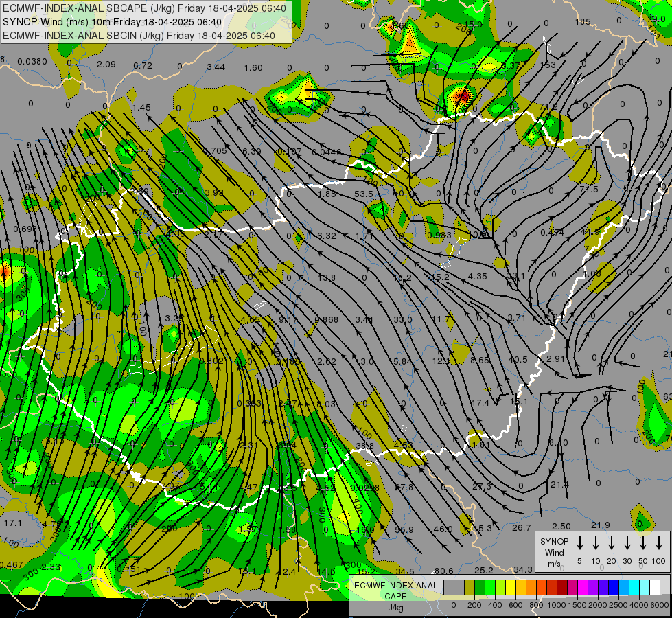Click the 185 value on the map
Viewport: 672px width, 618px height.
point(583,21)
